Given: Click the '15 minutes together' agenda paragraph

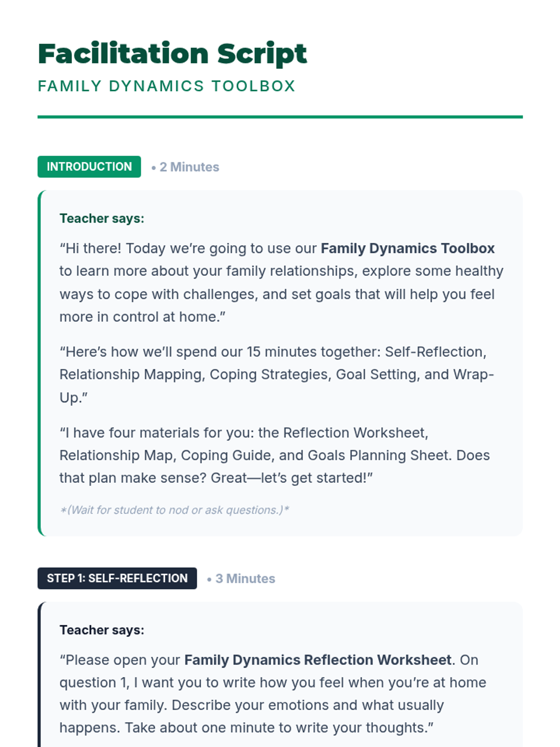Looking at the screenshot, I should pyautogui.click(x=277, y=375).
